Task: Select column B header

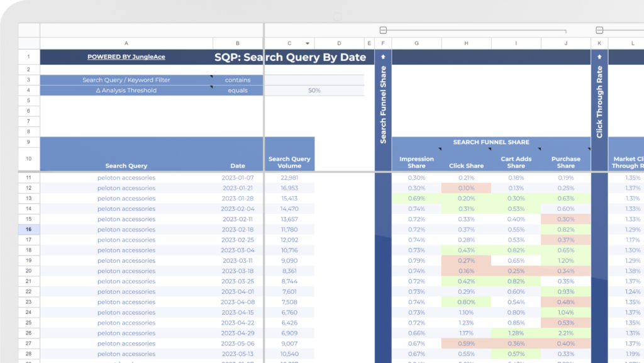Action: 238,43
